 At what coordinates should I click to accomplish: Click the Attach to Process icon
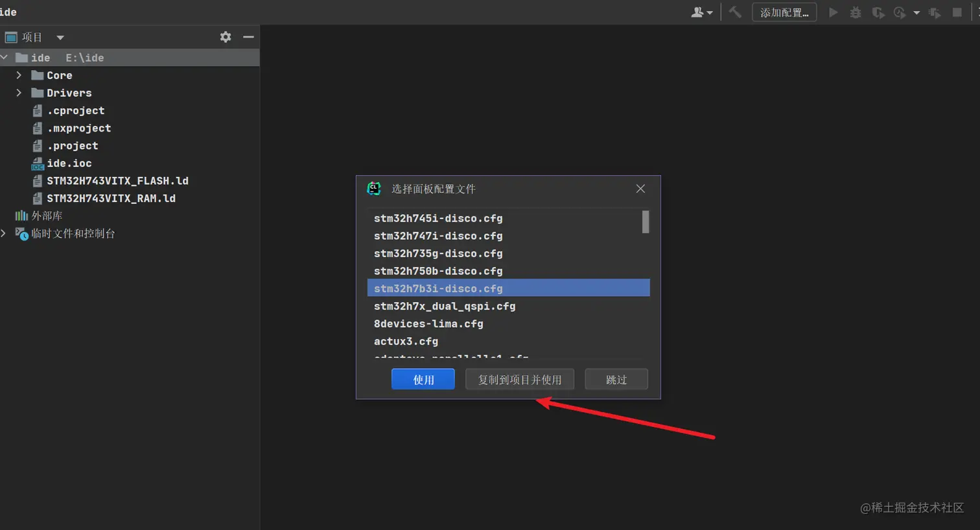click(935, 12)
